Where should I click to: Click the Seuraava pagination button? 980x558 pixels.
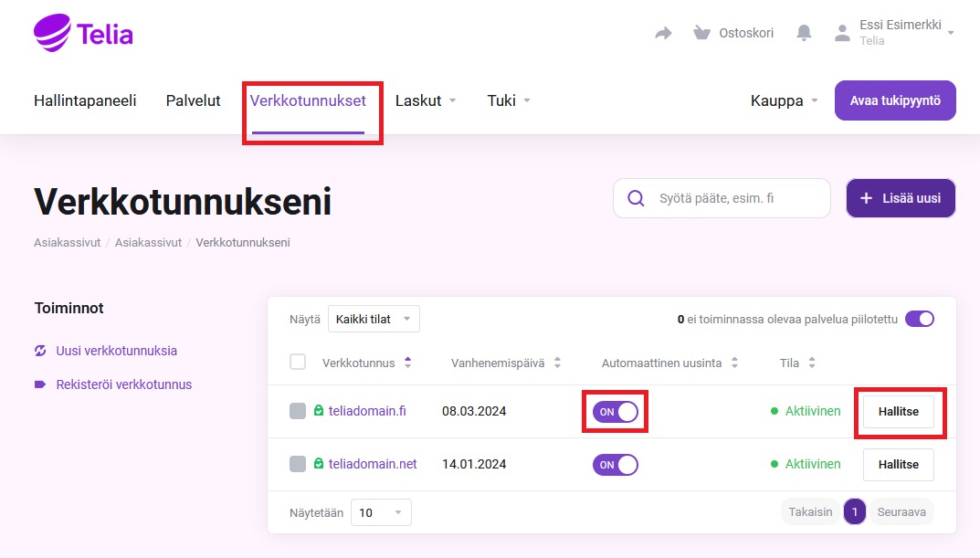point(901,511)
